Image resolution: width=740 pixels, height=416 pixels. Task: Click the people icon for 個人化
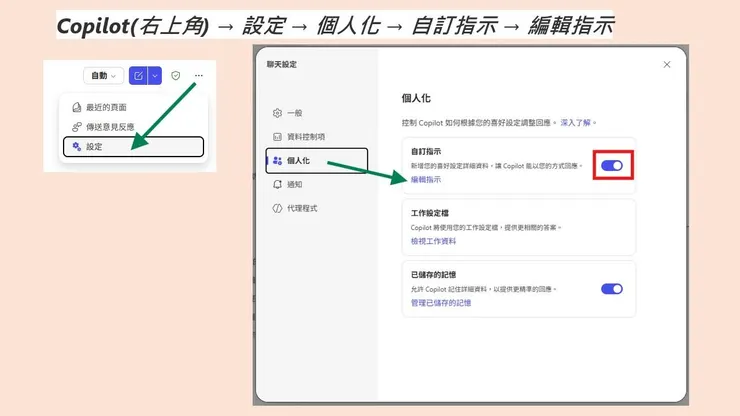click(278, 161)
